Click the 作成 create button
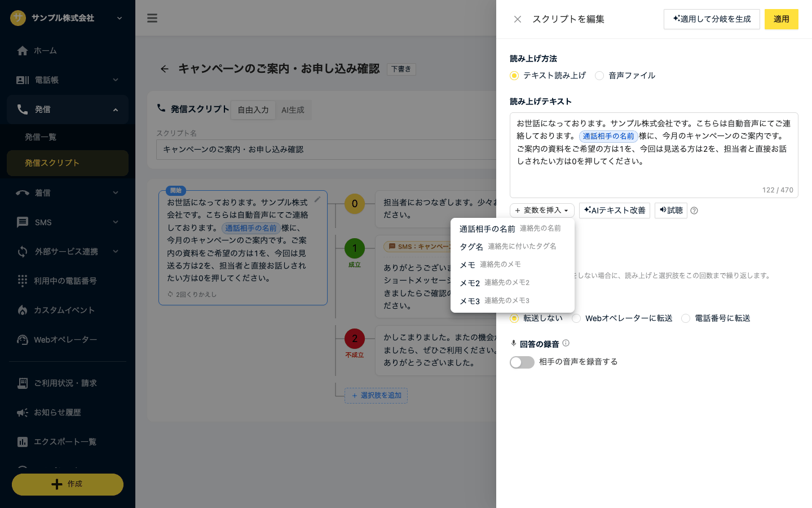The height and width of the screenshot is (508, 812). [68, 484]
